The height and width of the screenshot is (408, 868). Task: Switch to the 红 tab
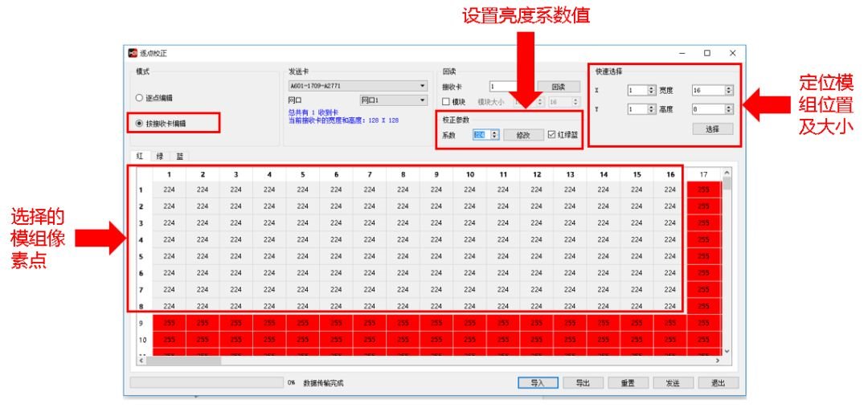140,157
